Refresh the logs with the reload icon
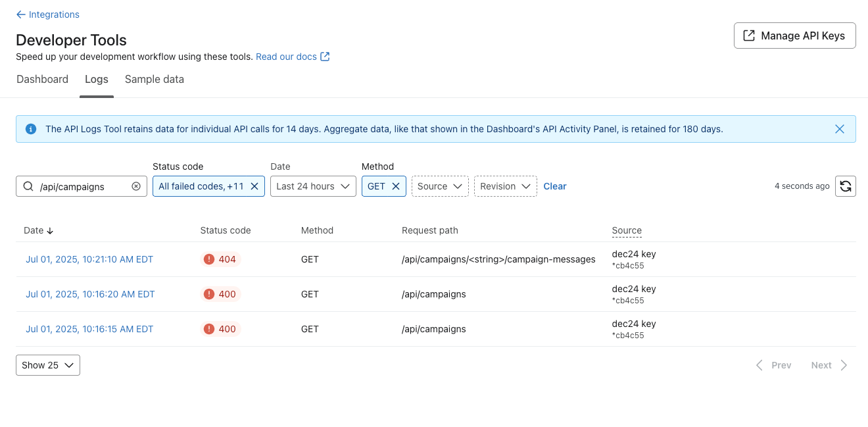This screenshot has width=868, height=427. pos(846,186)
